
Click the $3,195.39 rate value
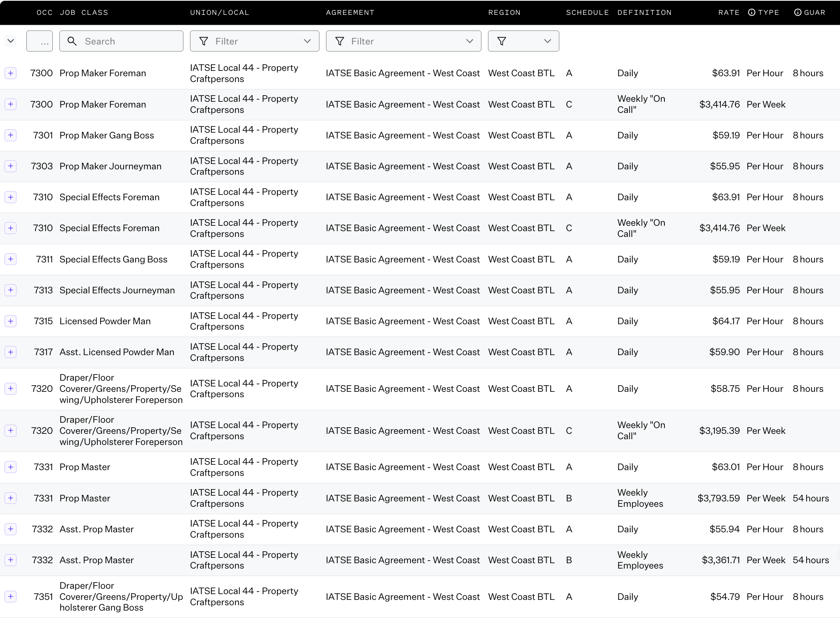720,431
